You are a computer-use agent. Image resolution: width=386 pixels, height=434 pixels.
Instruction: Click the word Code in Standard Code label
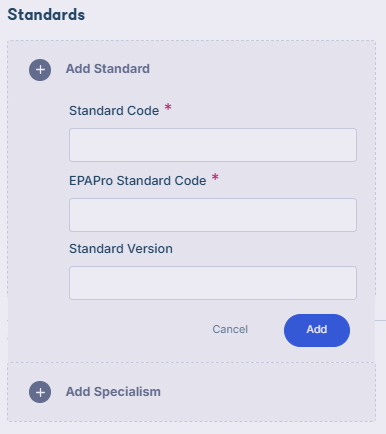146,111
